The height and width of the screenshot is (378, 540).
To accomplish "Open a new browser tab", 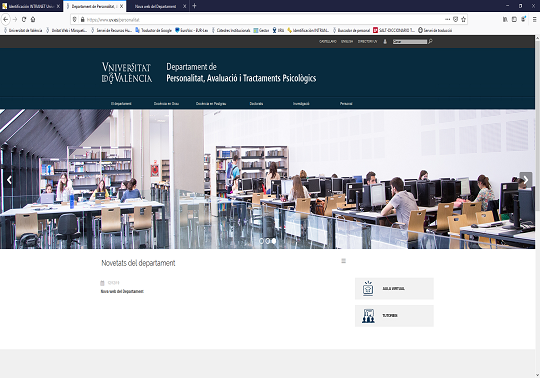I will point(194,6).
